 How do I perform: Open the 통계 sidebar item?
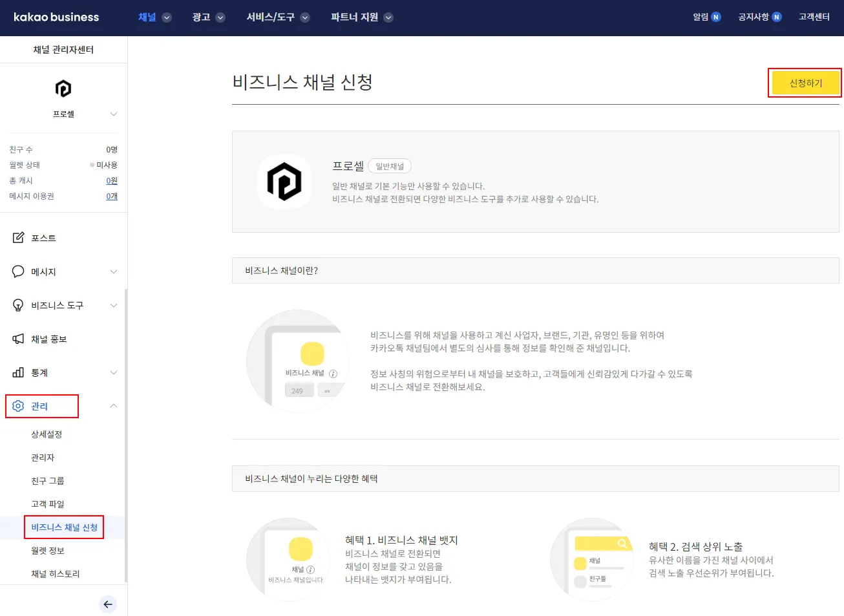[39, 372]
